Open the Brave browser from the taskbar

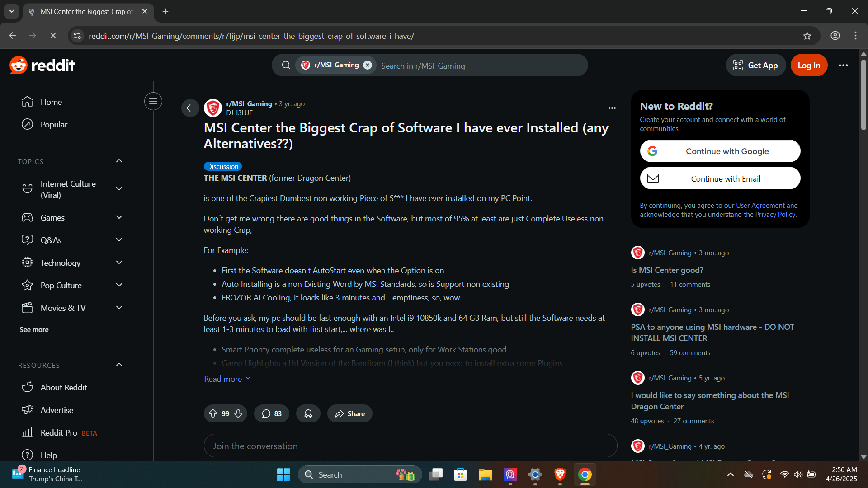tap(560, 474)
